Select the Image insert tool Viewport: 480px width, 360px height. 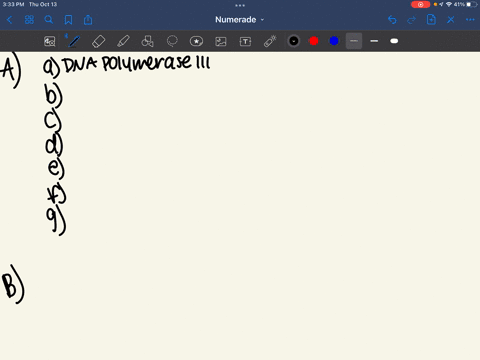pyautogui.click(x=221, y=41)
